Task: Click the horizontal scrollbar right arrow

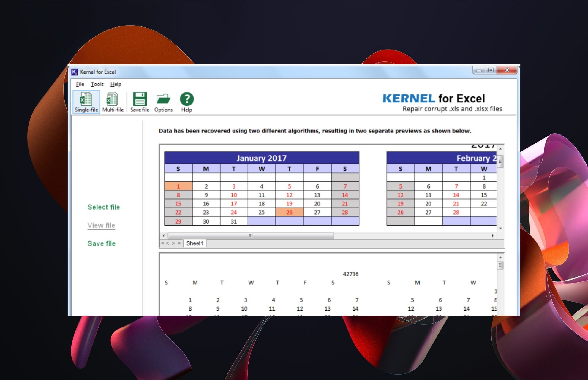Action: click(x=493, y=236)
